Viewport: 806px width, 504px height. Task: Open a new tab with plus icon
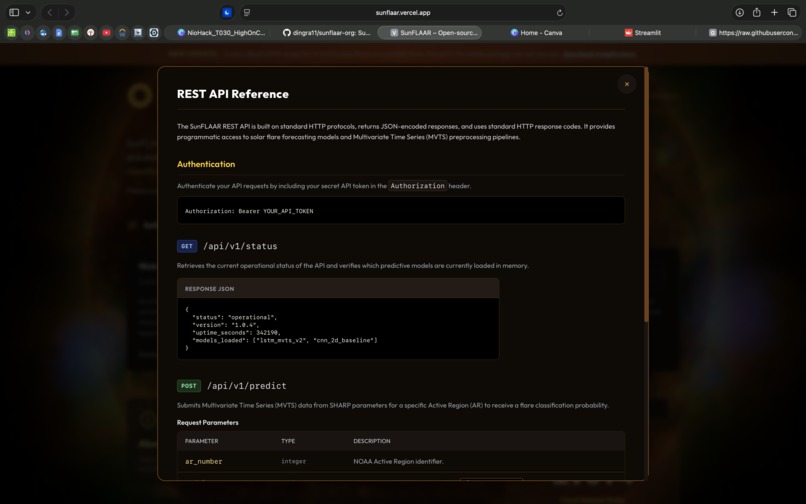[774, 12]
